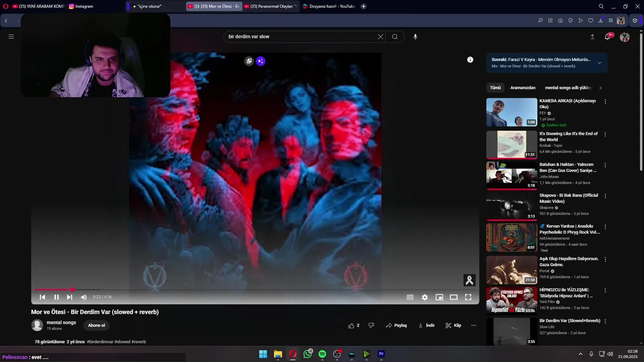The image size is (644, 362).
Task: Click the ribbon watermark in video corner
Action: click(x=469, y=280)
